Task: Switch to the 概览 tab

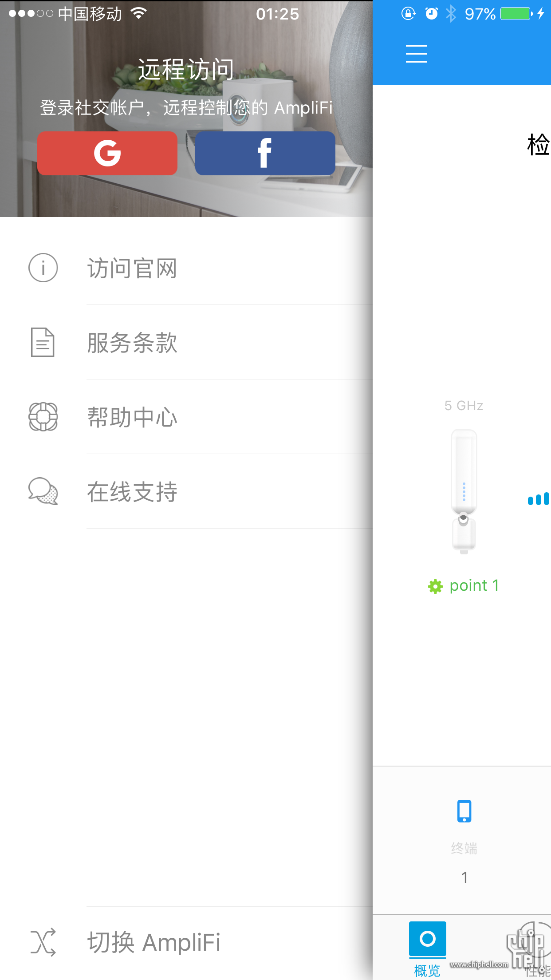Action: tap(427, 949)
